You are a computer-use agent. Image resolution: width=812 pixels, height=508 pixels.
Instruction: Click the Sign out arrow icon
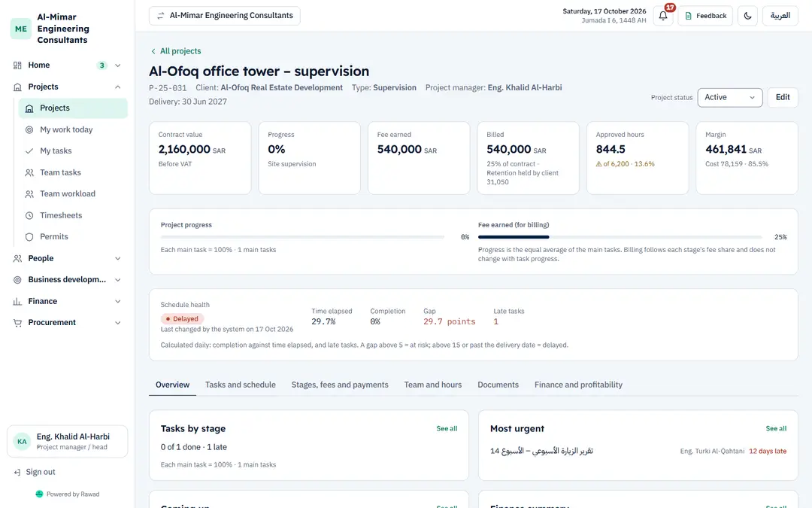[17, 472]
